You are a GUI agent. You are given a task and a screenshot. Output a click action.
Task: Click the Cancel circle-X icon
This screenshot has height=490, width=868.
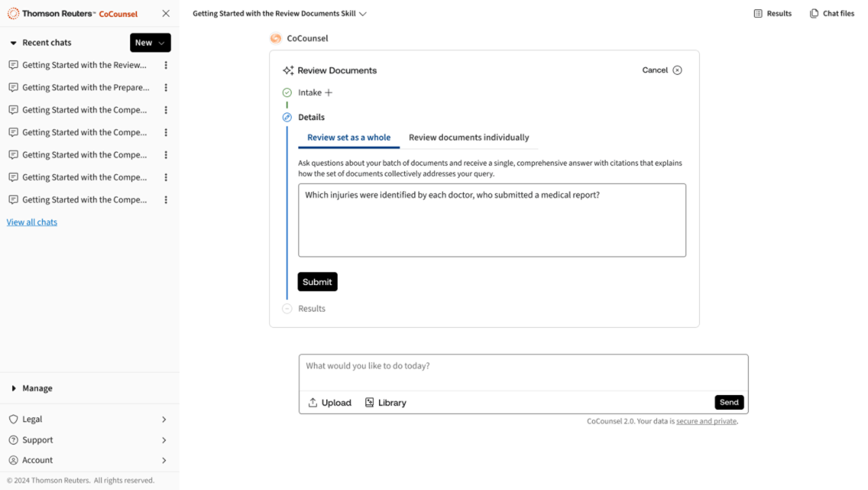point(677,71)
